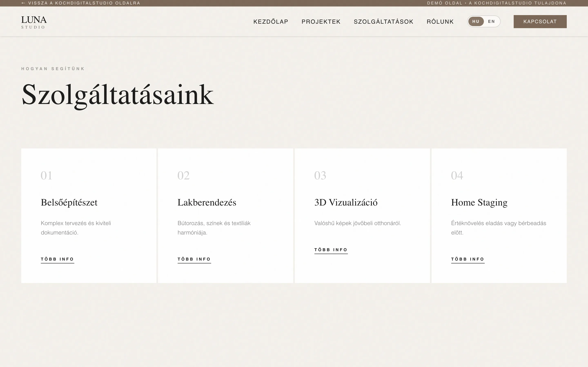The width and height of the screenshot is (588, 367).
Task: Switch language to EN
Action: coord(491,21)
